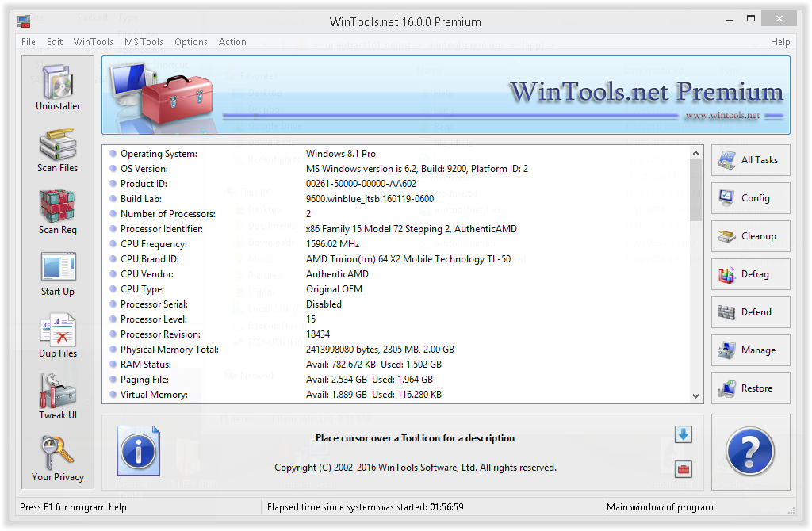812x531 pixels.
Task: Select the Operating System row label
Action: [159, 154]
